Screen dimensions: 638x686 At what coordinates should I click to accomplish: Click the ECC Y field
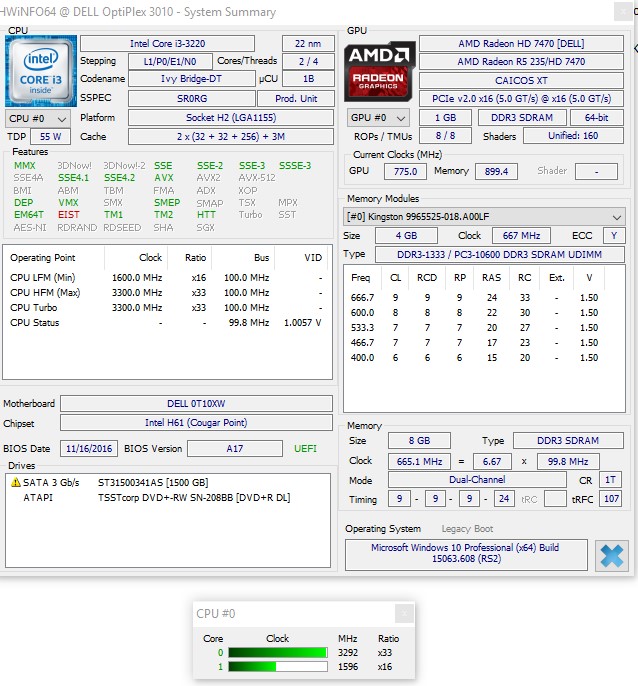click(x=614, y=235)
